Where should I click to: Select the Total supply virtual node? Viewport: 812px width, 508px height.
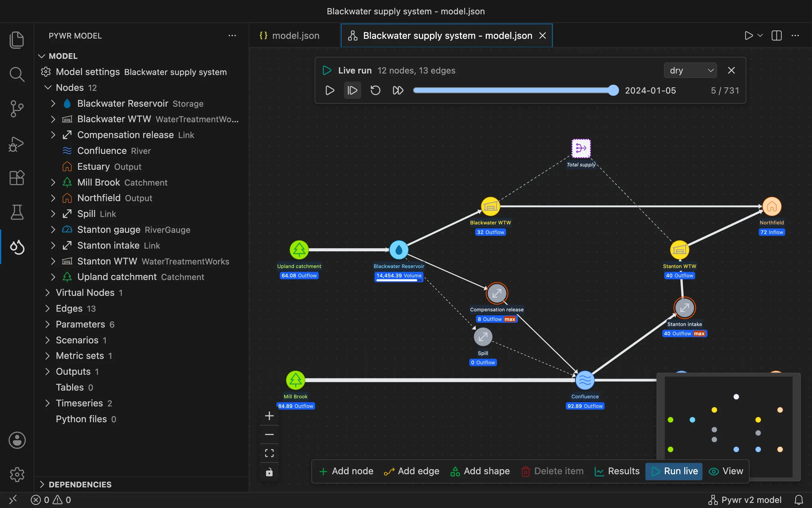point(581,148)
